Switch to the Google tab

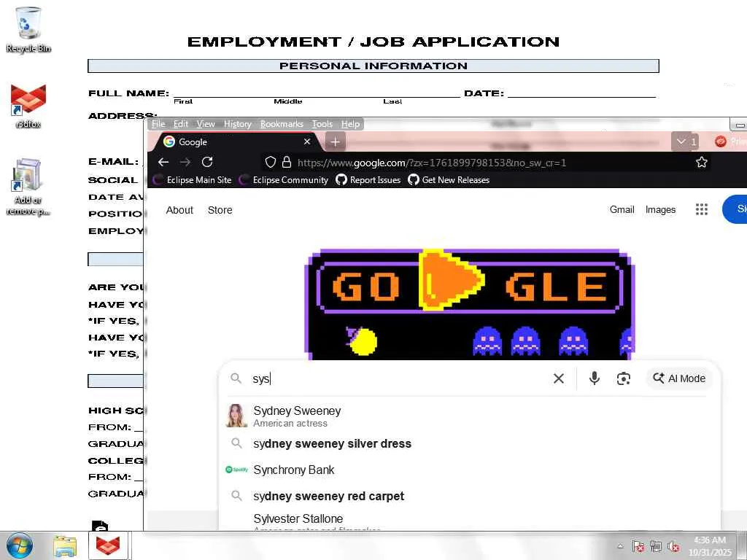click(x=236, y=142)
